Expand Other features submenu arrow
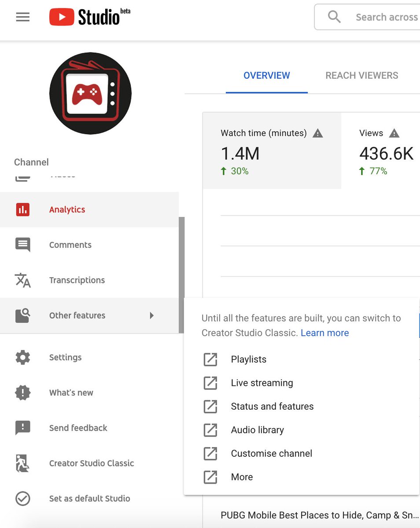This screenshot has width=420, height=528. coord(151,315)
